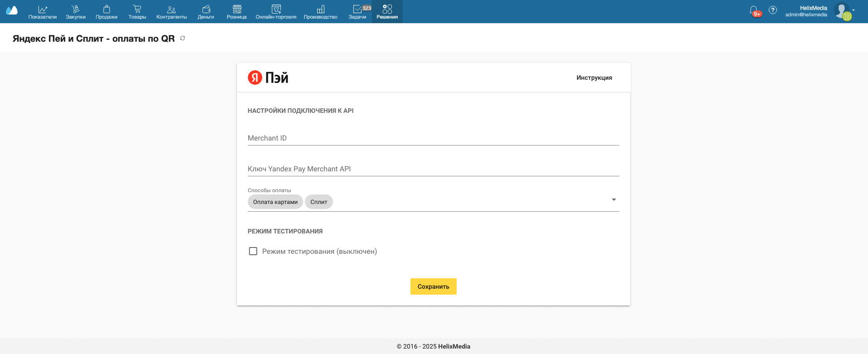Open the Производство section
The width and height of the screenshot is (868, 354).
click(320, 12)
